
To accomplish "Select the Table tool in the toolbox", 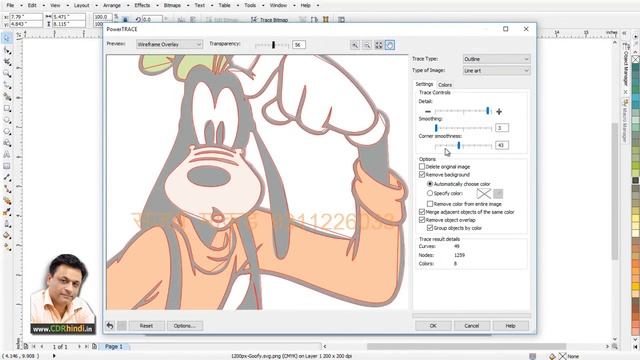I will click(7, 166).
